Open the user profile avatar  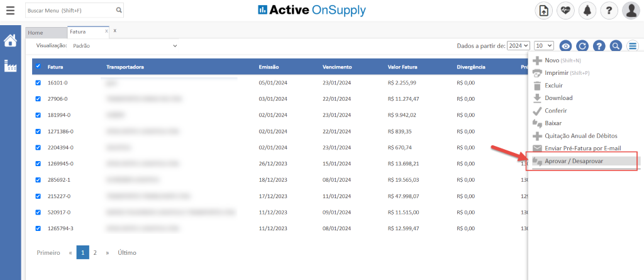coord(631,11)
